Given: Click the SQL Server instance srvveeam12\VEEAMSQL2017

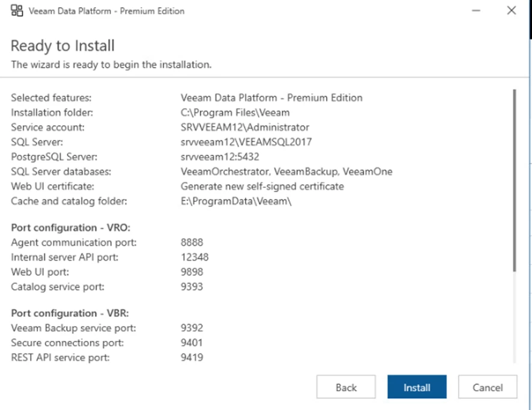Looking at the screenshot, I should pos(246,142).
